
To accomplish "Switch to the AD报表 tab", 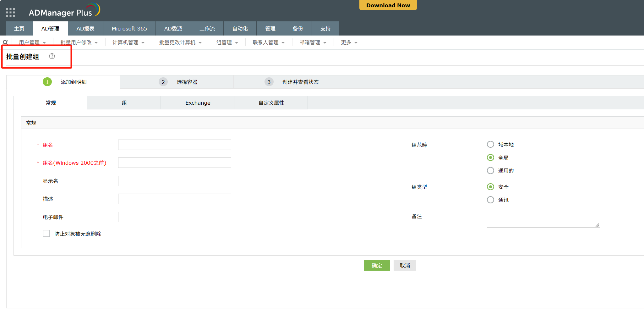I will tap(85, 29).
